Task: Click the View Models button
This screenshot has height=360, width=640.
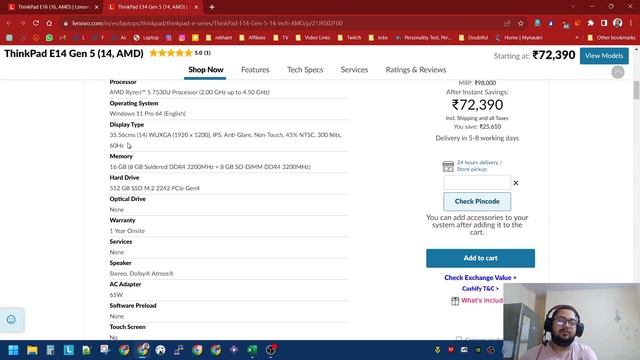Action: pos(604,56)
